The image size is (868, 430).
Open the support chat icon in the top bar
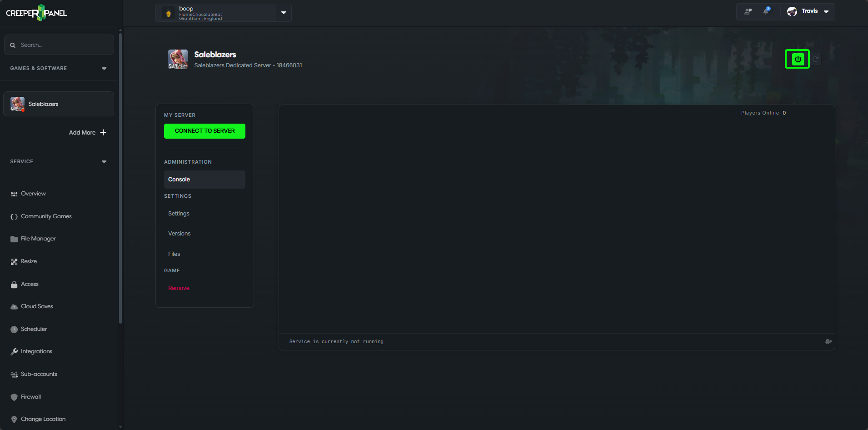coord(748,11)
